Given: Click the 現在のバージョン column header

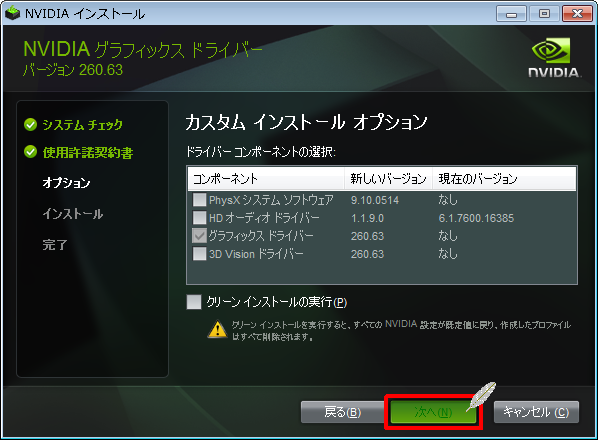Looking at the screenshot, I should click(504, 178).
